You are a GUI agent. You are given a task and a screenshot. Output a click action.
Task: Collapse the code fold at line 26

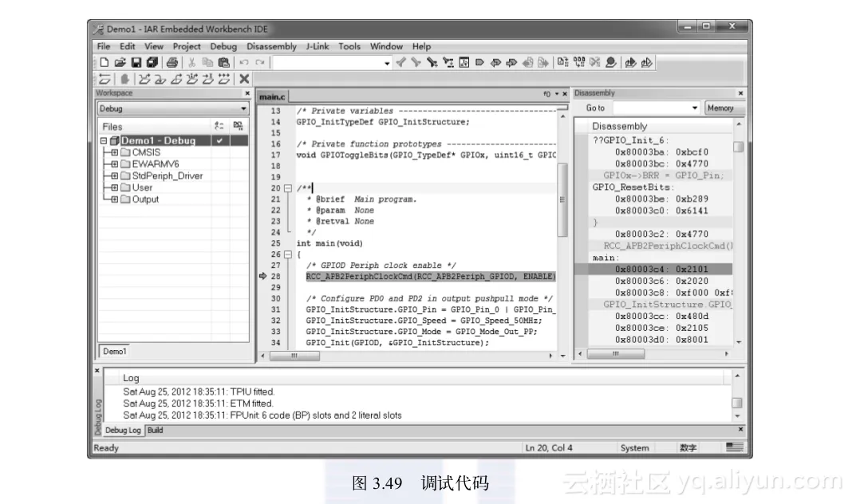[288, 254]
